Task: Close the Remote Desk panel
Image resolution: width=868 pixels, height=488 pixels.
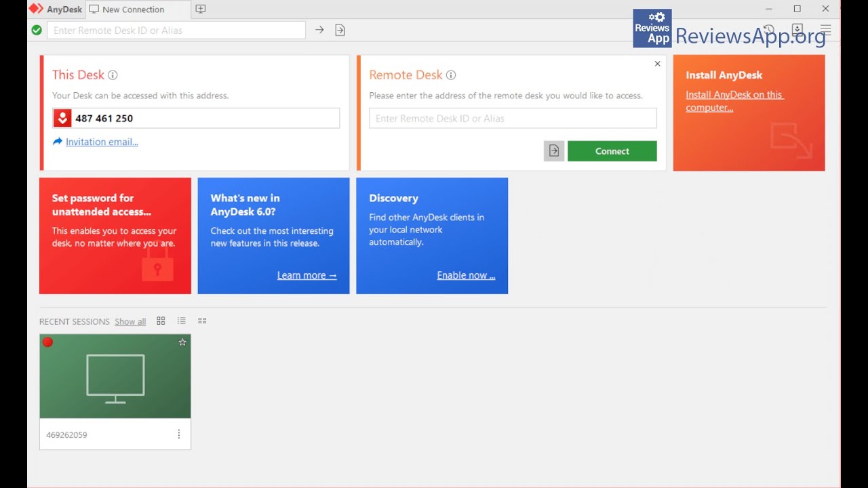Action: pyautogui.click(x=657, y=64)
